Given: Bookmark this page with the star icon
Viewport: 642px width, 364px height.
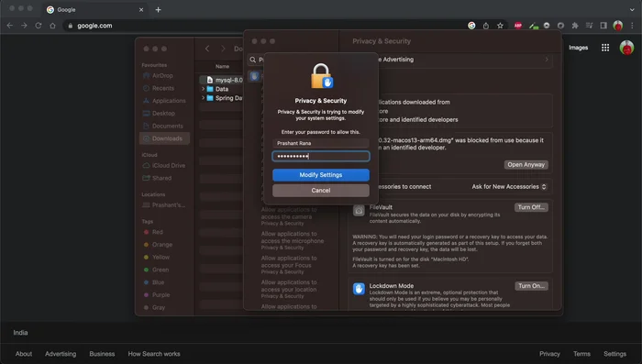Looking at the screenshot, I should [501, 26].
